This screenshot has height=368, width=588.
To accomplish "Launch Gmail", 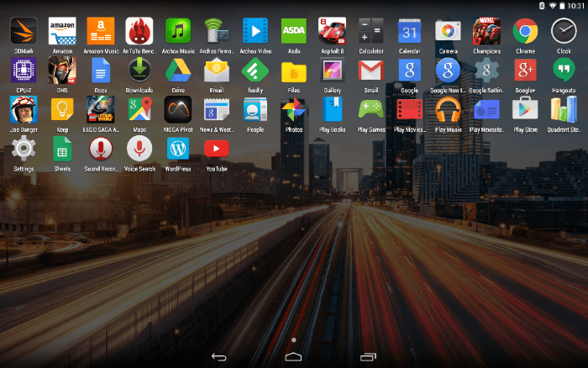I will click(371, 70).
